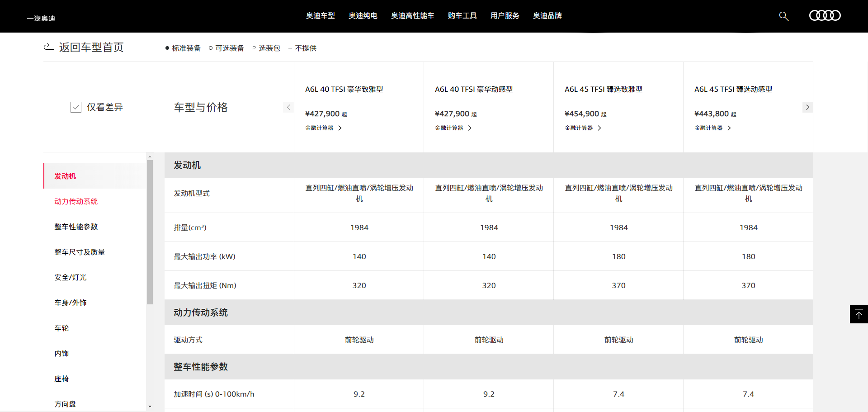Click the 一汽奥迪 brand logo
This screenshot has width=868, height=412.
click(x=41, y=18)
